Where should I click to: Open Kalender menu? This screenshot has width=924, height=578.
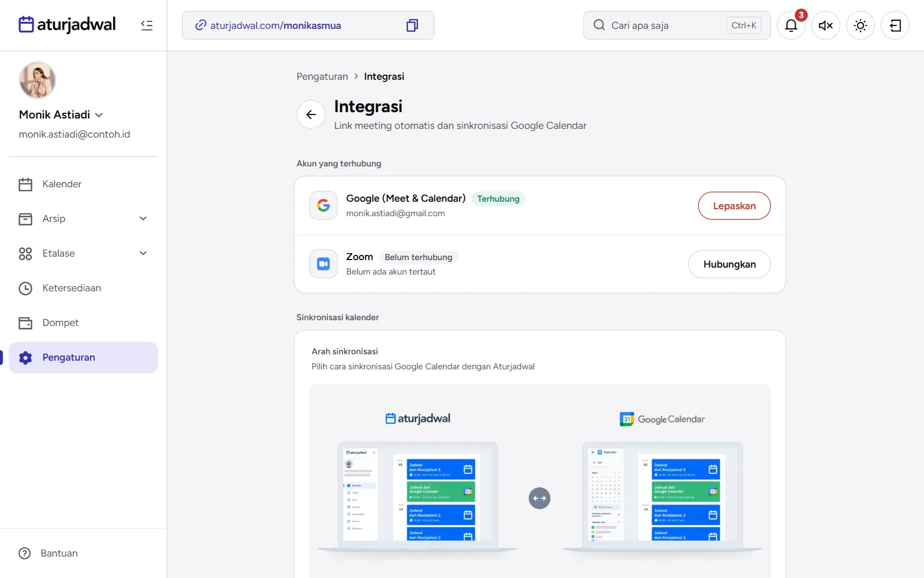coord(83,184)
